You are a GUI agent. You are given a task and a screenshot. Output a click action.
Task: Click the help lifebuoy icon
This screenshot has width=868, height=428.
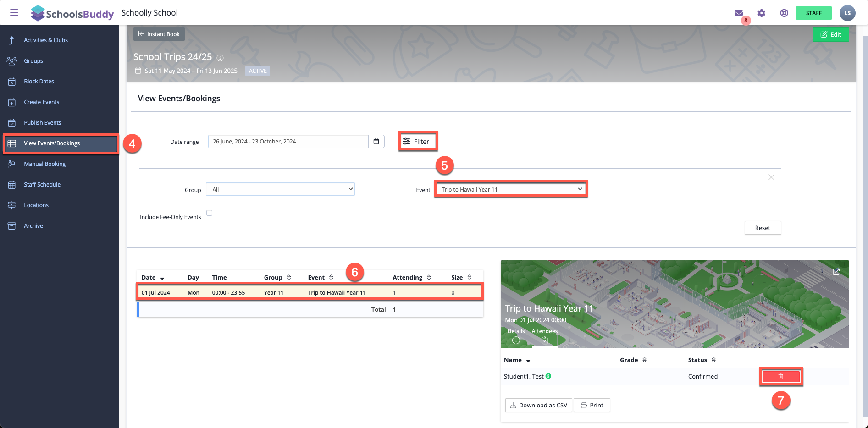784,13
